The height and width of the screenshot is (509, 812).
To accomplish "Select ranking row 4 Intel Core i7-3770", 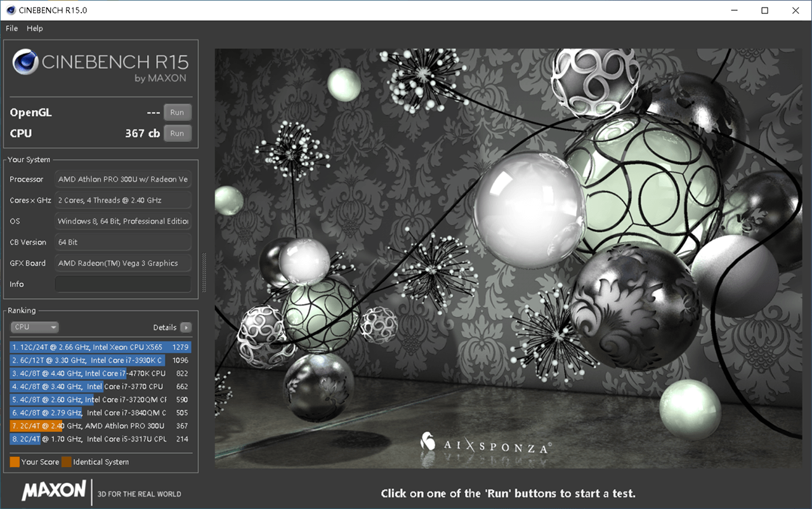I will coord(100,387).
